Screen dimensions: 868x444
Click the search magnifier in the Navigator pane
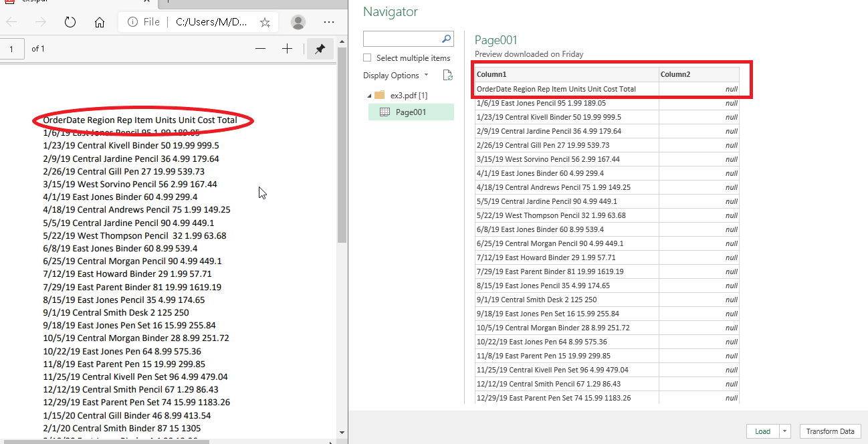tap(446, 39)
